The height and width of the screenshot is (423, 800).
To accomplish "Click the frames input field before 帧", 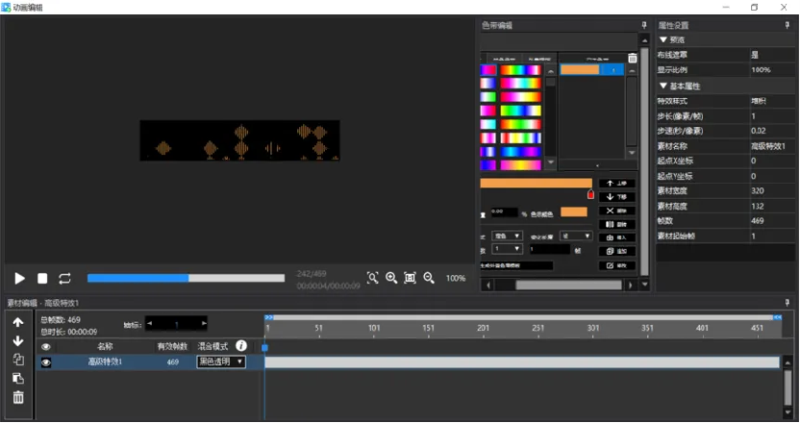I will [x=550, y=249].
